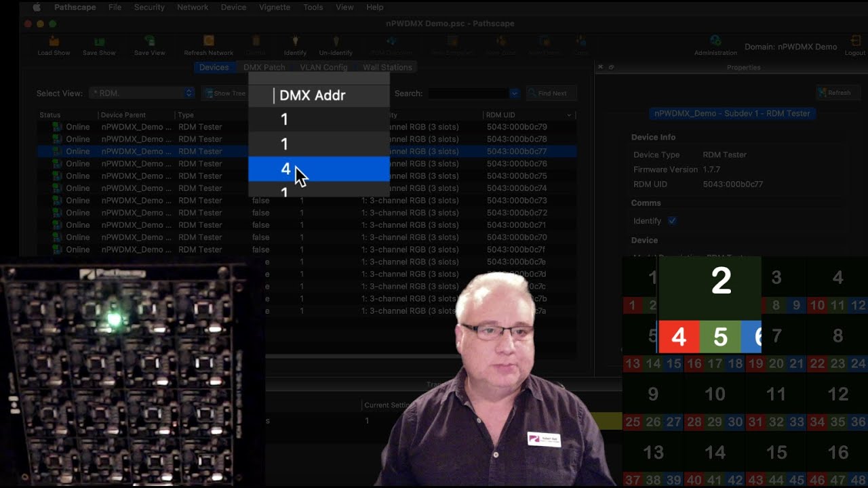Click the Load Show toolbar icon
The width and height of the screenshot is (868, 488).
[x=54, y=41]
